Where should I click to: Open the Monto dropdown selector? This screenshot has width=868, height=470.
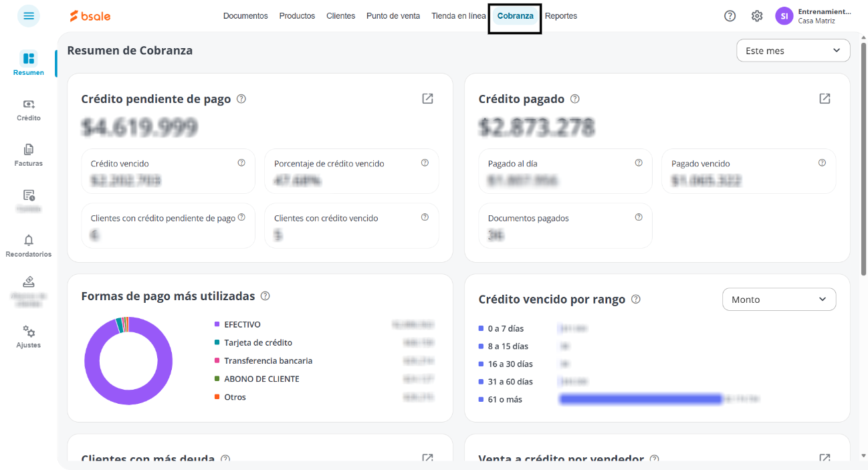coord(779,300)
